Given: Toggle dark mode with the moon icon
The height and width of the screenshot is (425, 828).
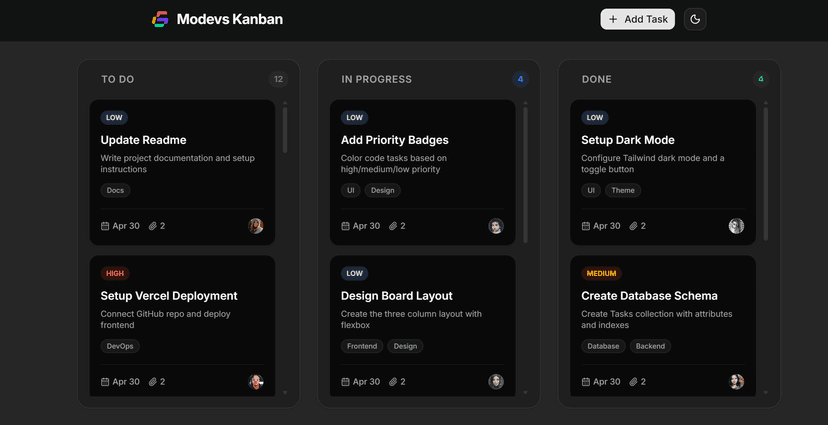Looking at the screenshot, I should point(695,20).
